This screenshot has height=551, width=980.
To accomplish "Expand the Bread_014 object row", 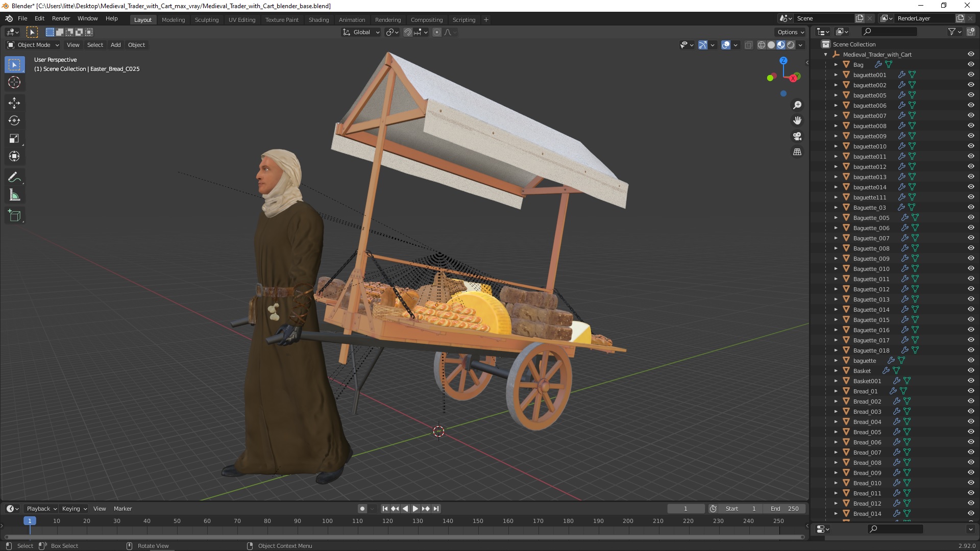I will [836, 514].
